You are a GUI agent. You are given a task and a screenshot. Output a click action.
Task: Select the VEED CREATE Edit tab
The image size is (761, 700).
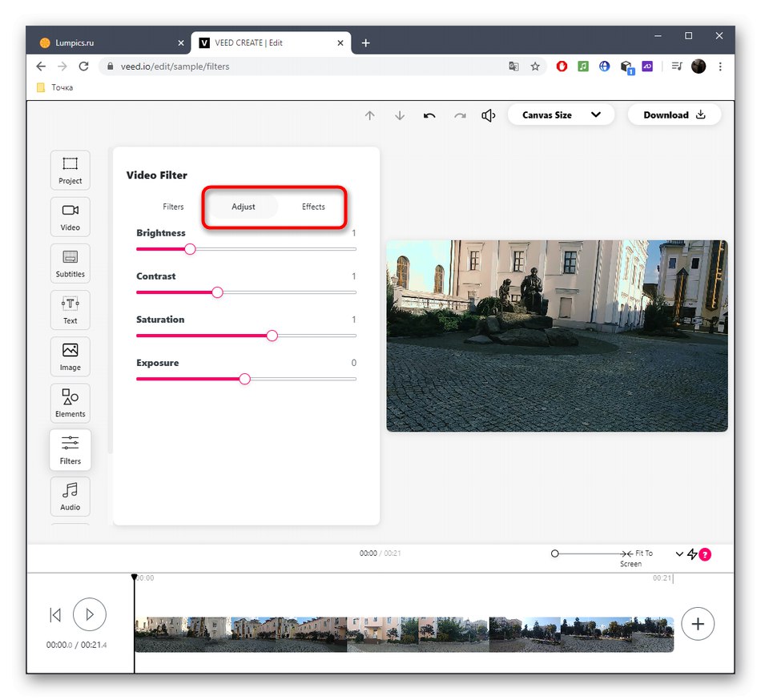point(270,42)
